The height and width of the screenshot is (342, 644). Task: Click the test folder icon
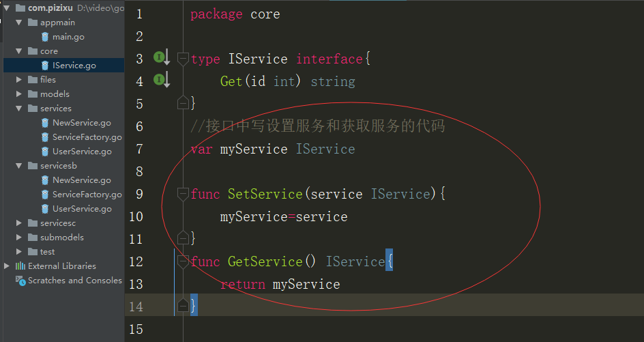[33, 252]
